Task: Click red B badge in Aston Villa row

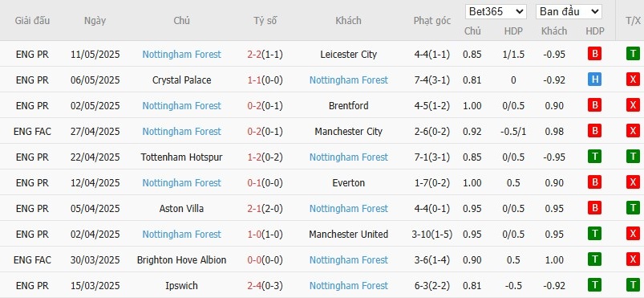Action: pyautogui.click(x=594, y=208)
